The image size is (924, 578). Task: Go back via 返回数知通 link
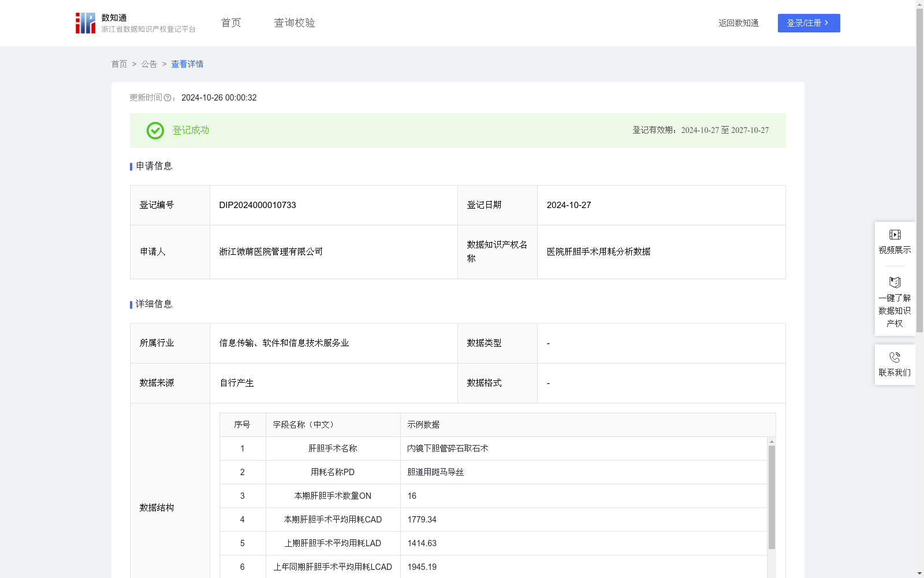739,23
